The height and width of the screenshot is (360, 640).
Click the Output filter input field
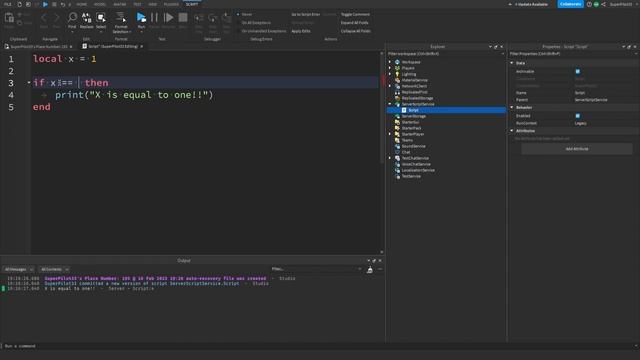[316, 269]
